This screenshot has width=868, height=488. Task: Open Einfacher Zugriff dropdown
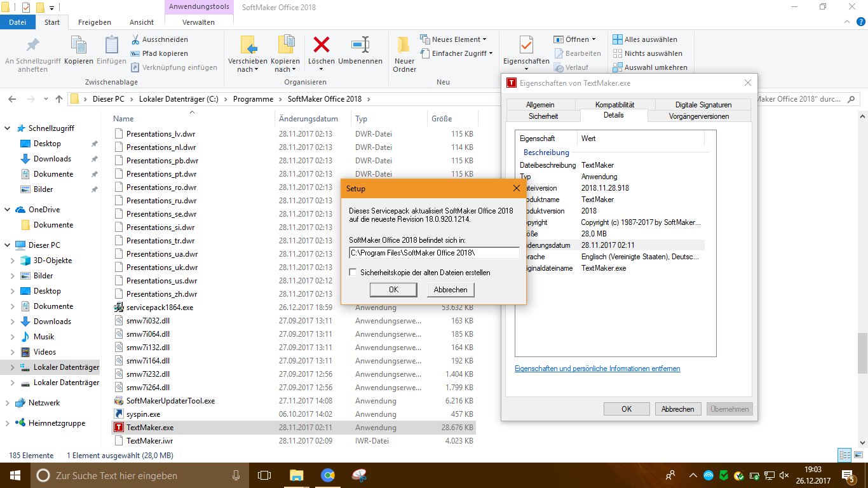coord(456,53)
